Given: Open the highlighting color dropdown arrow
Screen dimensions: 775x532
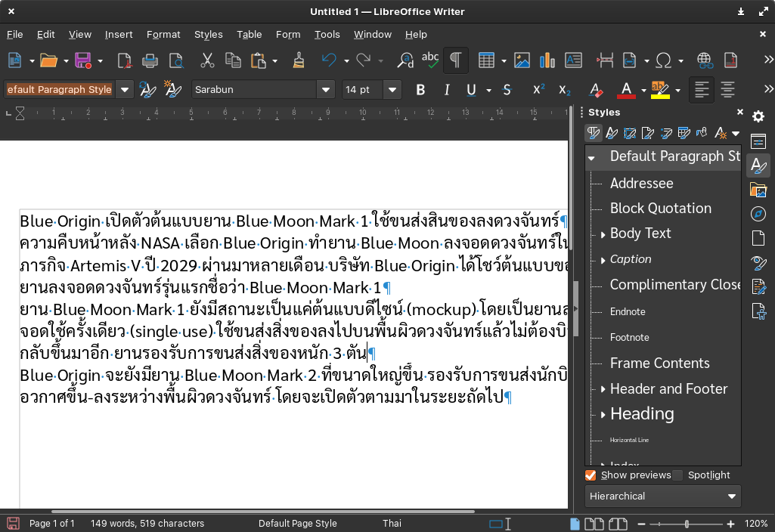Looking at the screenshot, I should tap(677, 90).
